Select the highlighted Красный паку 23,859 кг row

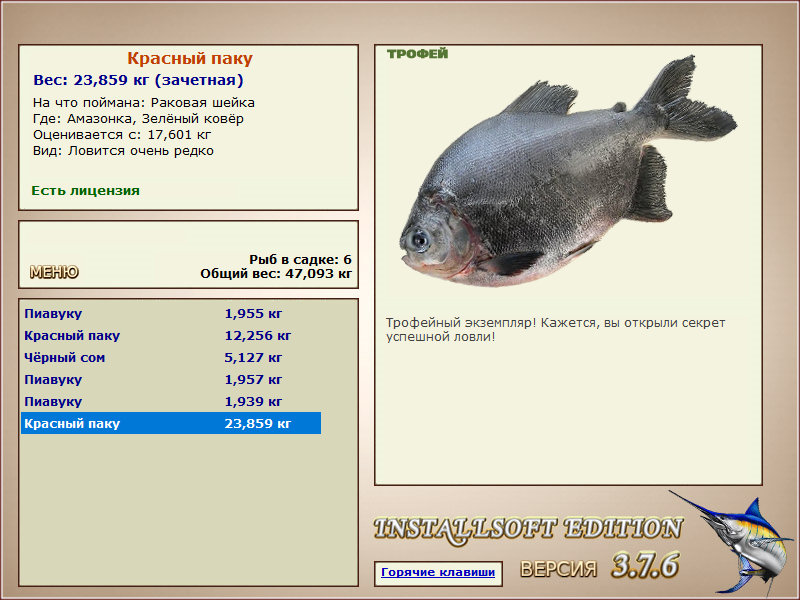171,423
